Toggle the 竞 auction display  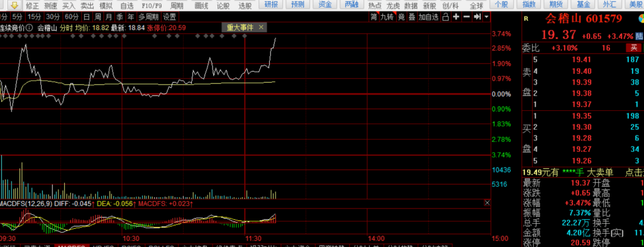pos(401,17)
